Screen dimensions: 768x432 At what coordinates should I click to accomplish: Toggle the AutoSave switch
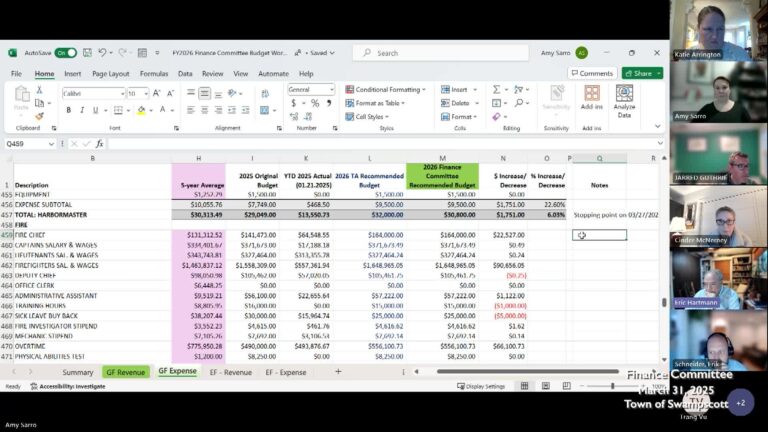65,53
